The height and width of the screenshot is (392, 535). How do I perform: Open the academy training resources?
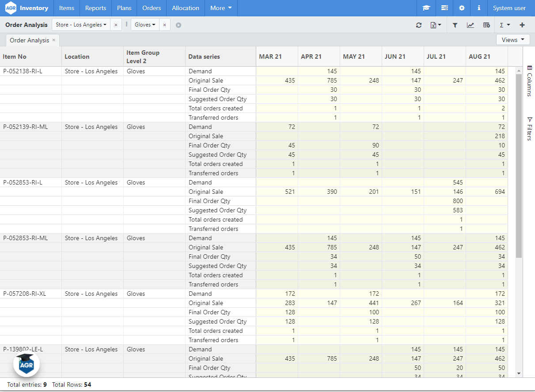(426, 8)
